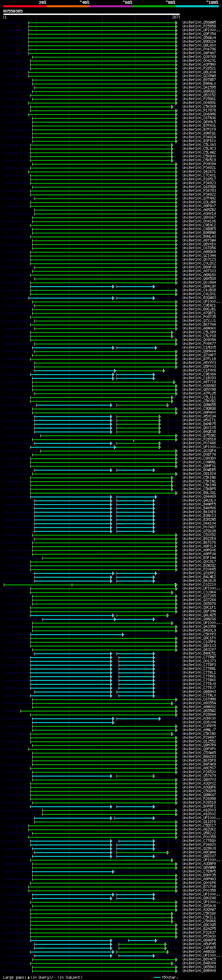The width and height of the screenshot is (222, 980).
Task: Select the UniRef100_Q84KP9 label
Action: (199, 940)
